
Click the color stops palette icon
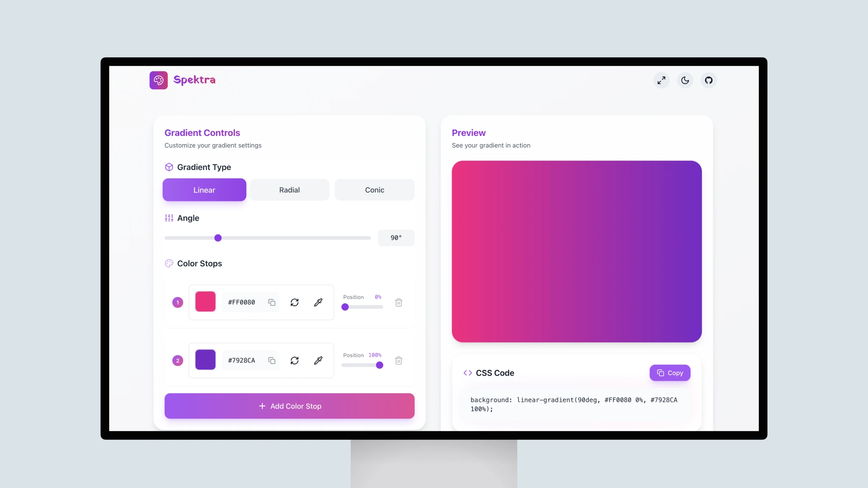[169, 263]
